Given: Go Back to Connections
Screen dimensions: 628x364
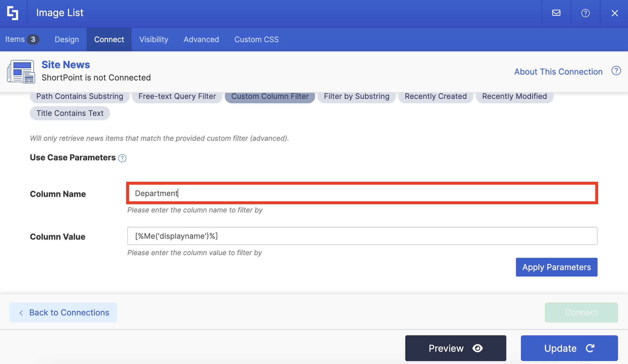Looking at the screenshot, I should pyautogui.click(x=63, y=313).
